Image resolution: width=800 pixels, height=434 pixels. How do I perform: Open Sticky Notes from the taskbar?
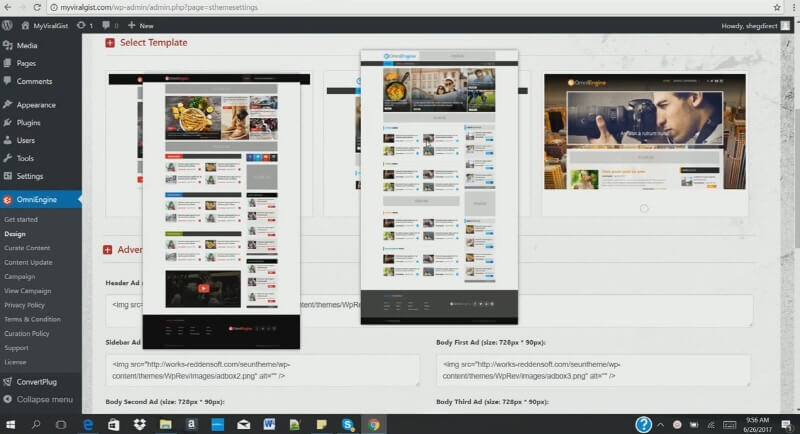[x=321, y=424]
